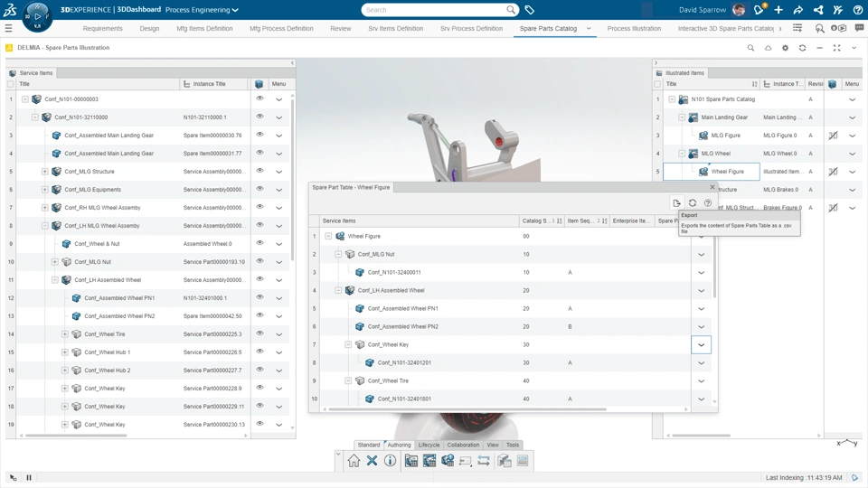Export Spare Parts Table to csv
This screenshot has height=488, width=868.
676,203
